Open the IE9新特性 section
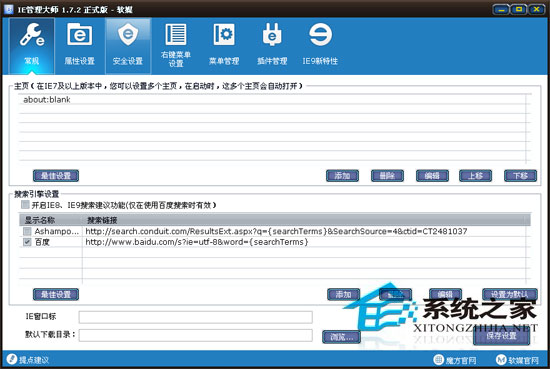The height and width of the screenshot is (369, 550). (x=320, y=46)
